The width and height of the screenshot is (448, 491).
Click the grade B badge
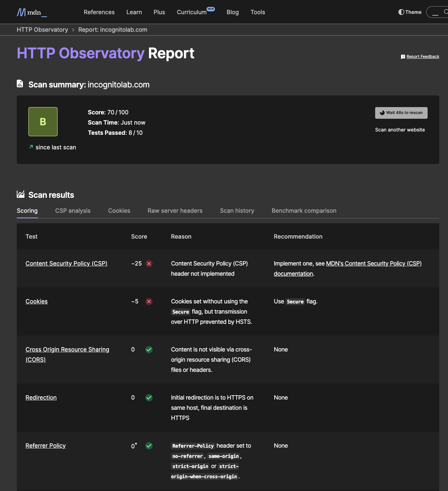(43, 122)
